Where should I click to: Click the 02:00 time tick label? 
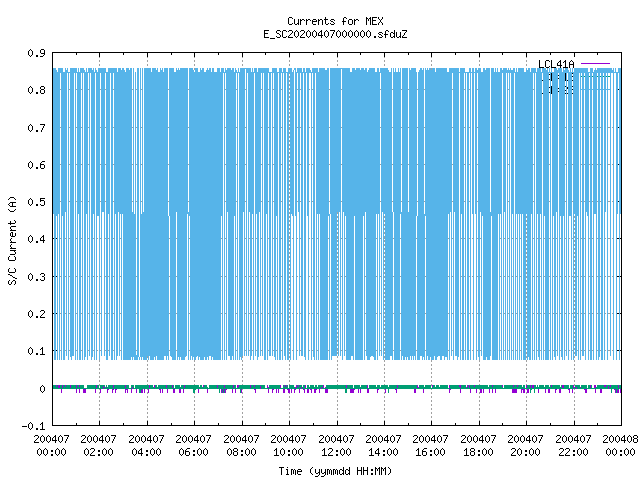pyautogui.click(x=98, y=452)
